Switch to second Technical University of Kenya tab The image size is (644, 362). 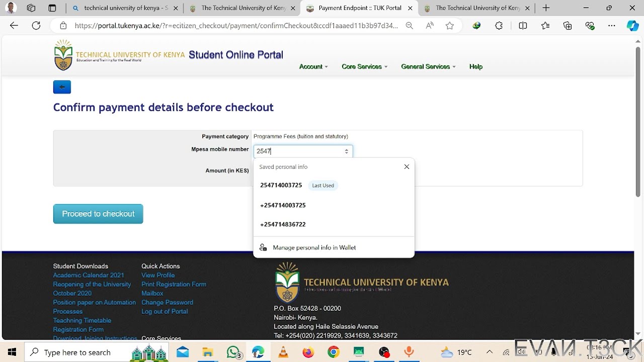pos(476,8)
